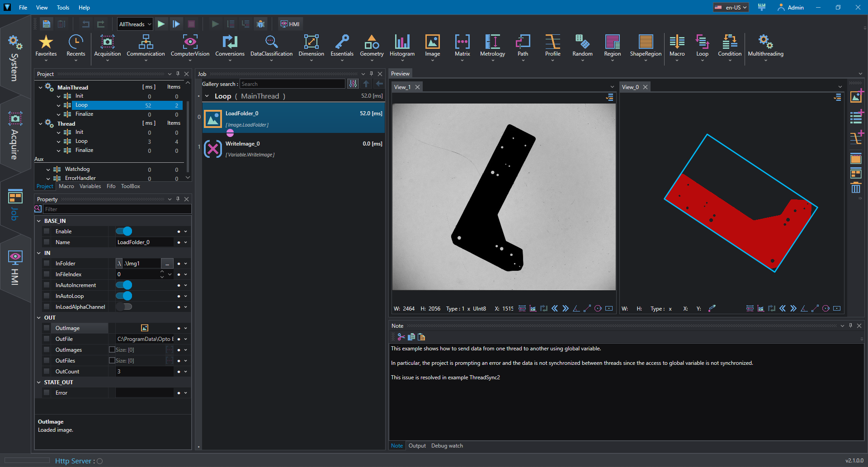This screenshot has height=467, width=868.
Task: Click the HMI button in toolbar
Action: 290,24
